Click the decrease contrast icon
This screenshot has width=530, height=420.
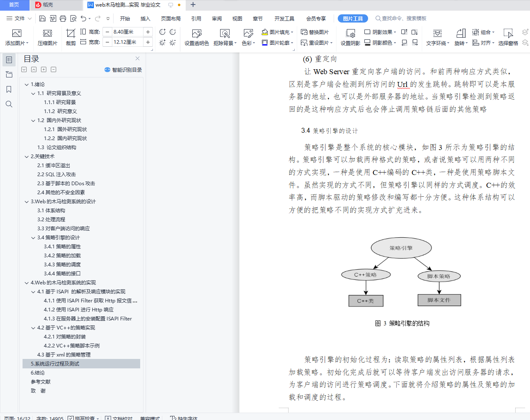click(x=173, y=32)
